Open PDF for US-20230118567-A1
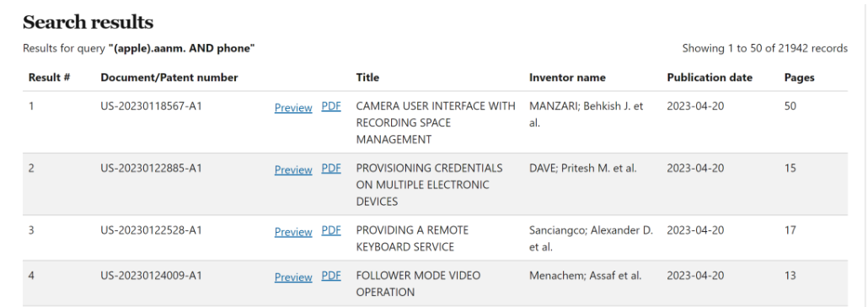 point(331,106)
